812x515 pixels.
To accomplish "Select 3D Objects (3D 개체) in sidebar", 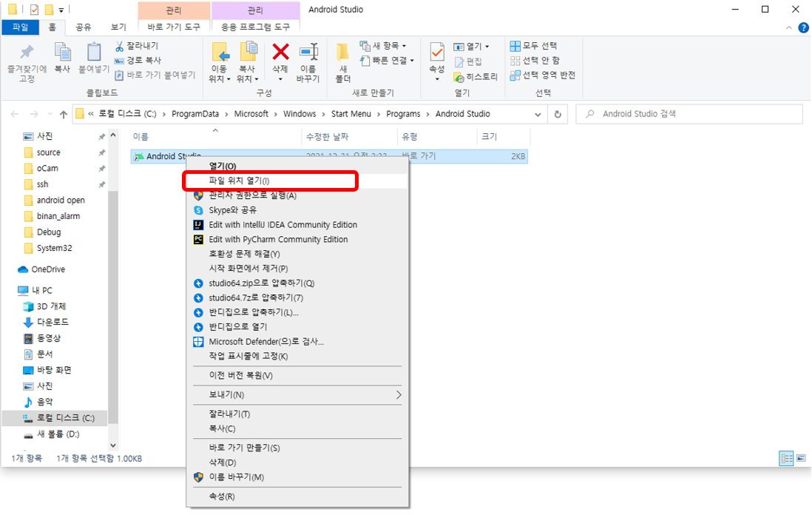I will 44,306.
